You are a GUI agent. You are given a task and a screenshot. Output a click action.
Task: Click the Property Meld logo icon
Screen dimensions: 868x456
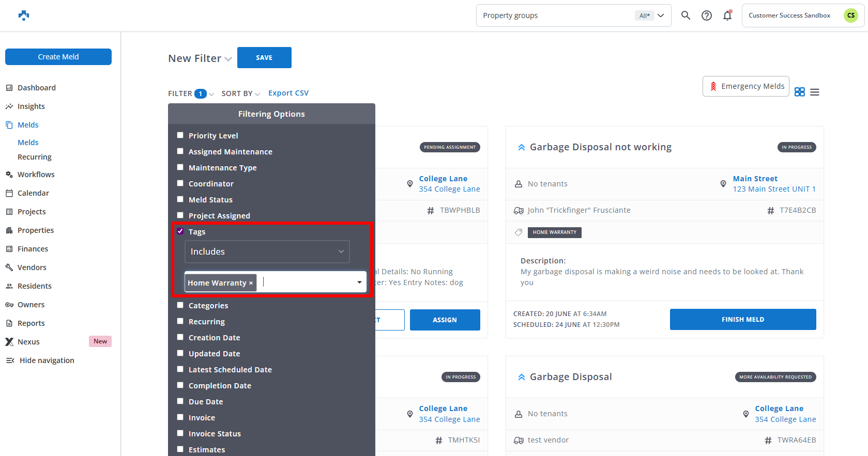24,15
